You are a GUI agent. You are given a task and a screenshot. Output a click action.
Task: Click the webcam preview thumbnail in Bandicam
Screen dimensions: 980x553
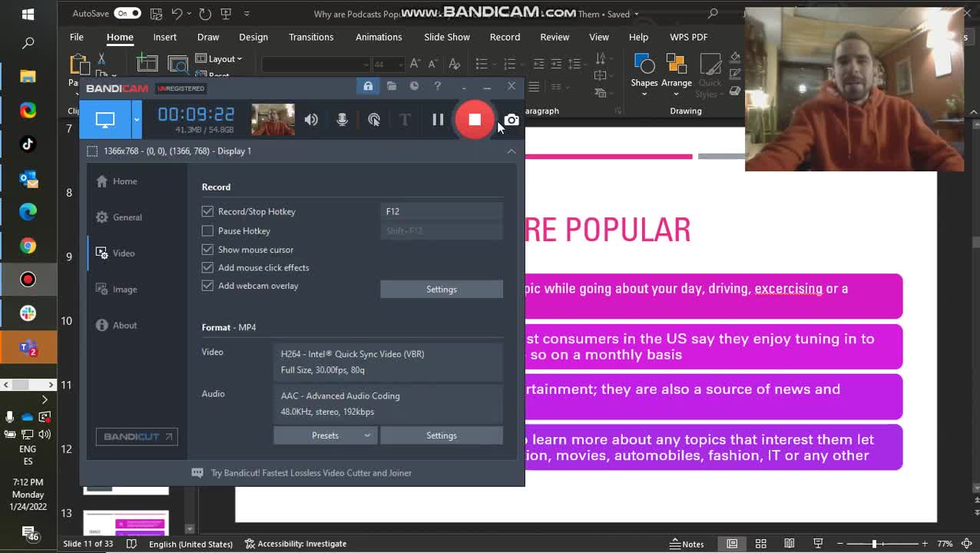point(273,119)
